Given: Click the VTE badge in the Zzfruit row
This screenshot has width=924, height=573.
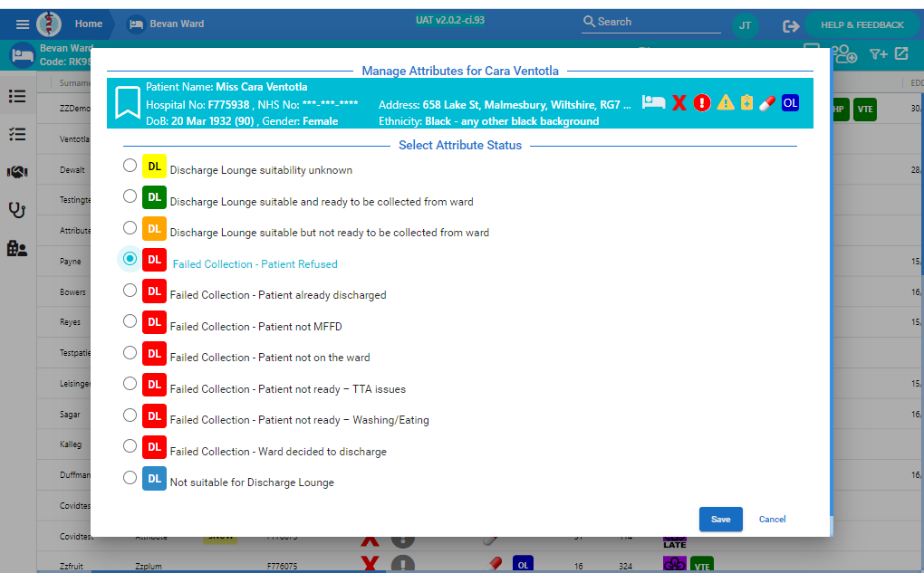Looking at the screenshot, I should pos(702,564).
